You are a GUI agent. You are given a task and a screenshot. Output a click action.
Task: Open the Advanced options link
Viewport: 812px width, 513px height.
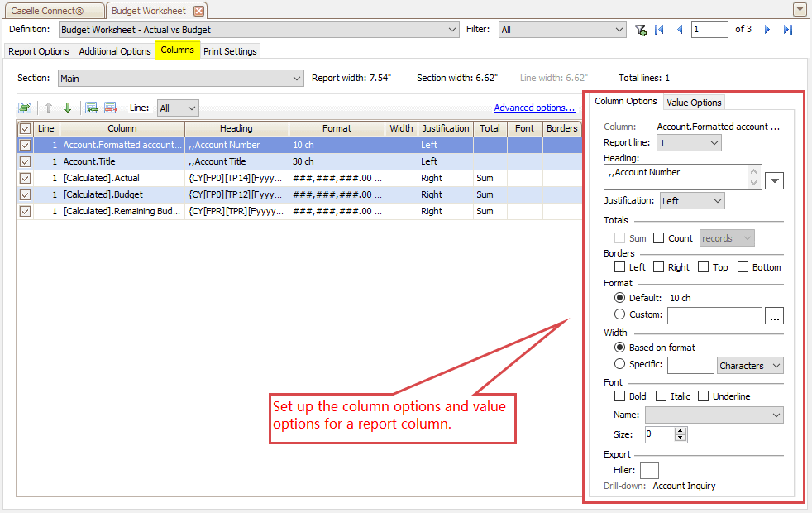click(534, 108)
